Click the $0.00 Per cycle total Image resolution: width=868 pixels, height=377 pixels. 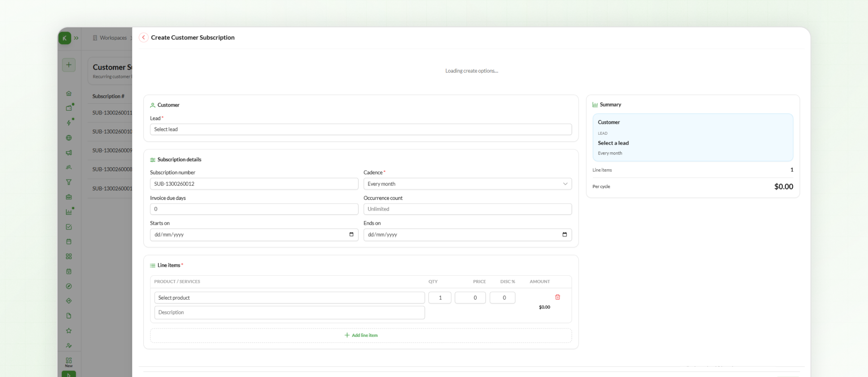[x=784, y=187]
